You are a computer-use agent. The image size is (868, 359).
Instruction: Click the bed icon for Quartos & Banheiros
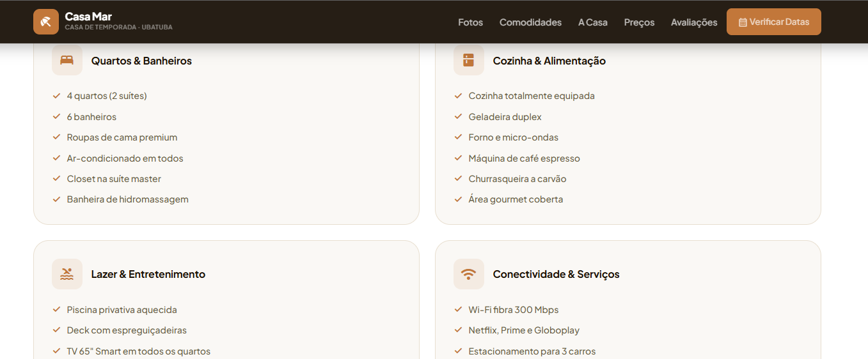click(x=67, y=60)
